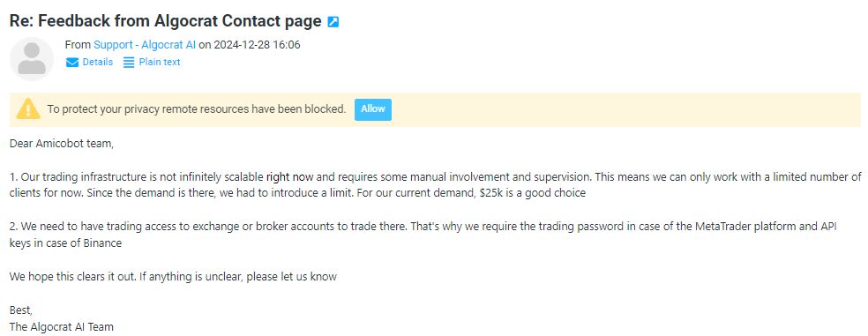Click the word Binance in the message
868x336 pixels.
click(x=103, y=243)
